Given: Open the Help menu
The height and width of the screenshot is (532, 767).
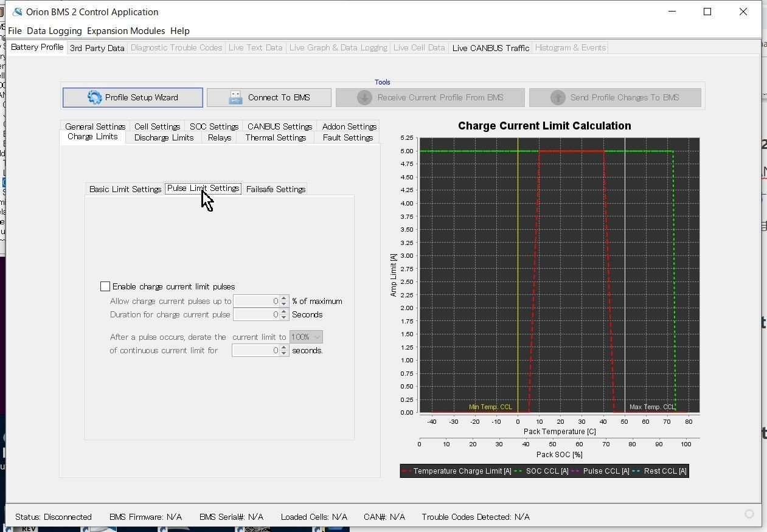Looking at the screenshot, I should [180, 30].
